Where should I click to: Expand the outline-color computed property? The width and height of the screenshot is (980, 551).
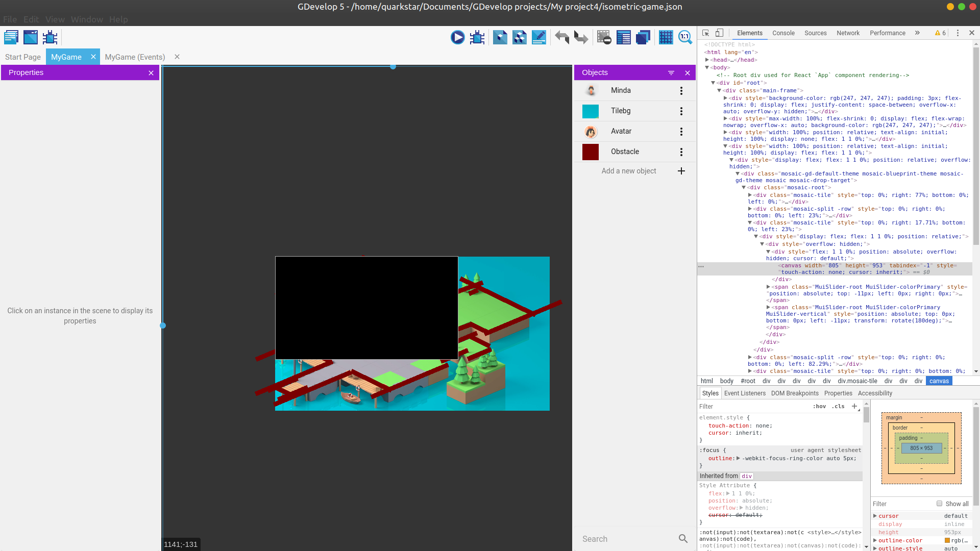[x=875, y=540]
